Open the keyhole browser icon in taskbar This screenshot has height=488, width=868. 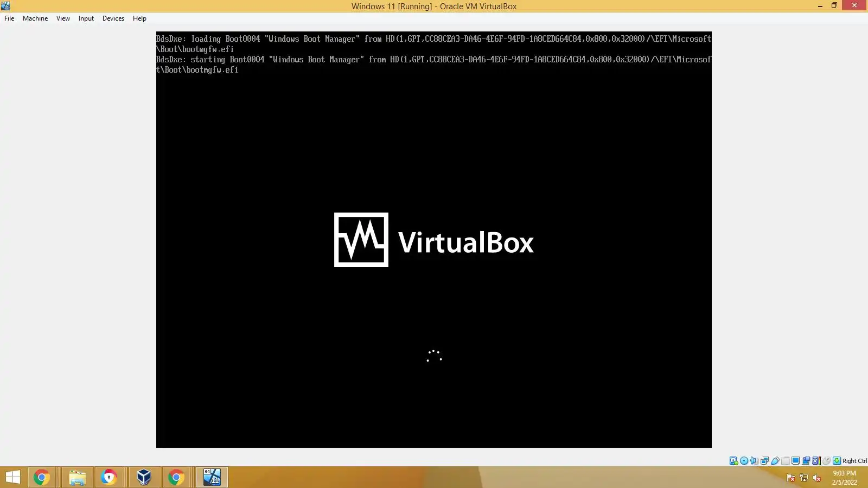(109, 477)
